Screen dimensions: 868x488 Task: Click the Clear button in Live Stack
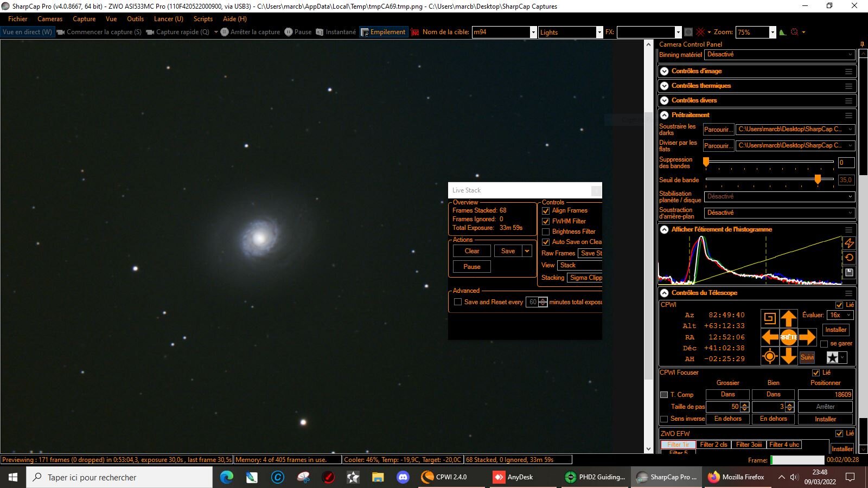[472, 251]
